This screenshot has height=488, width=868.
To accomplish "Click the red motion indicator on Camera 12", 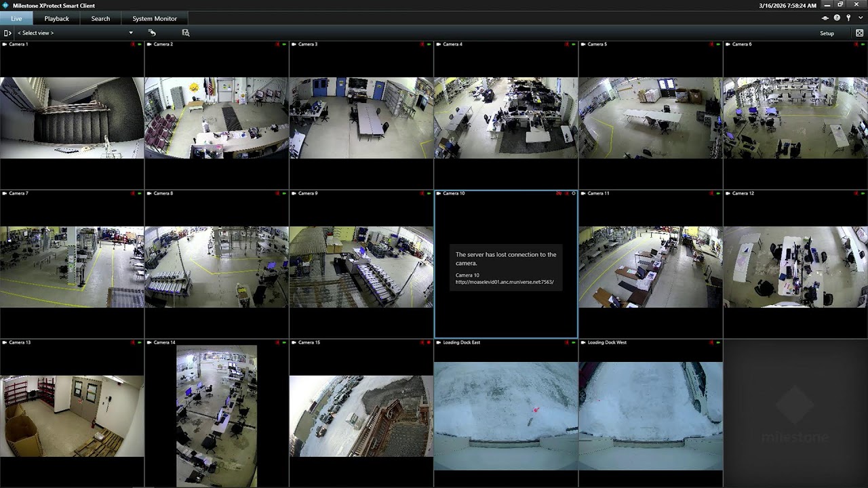I will click(856, 193).
